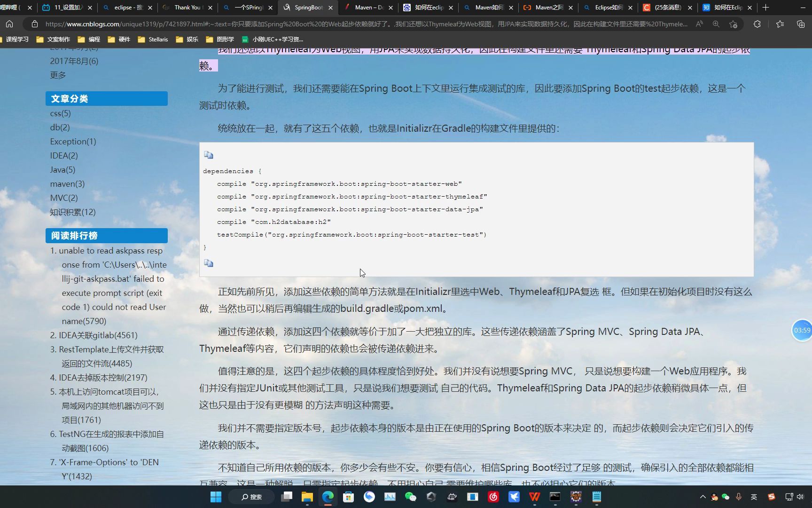
Task: Click the address bar URL field
Action: (x=367, y=24)
